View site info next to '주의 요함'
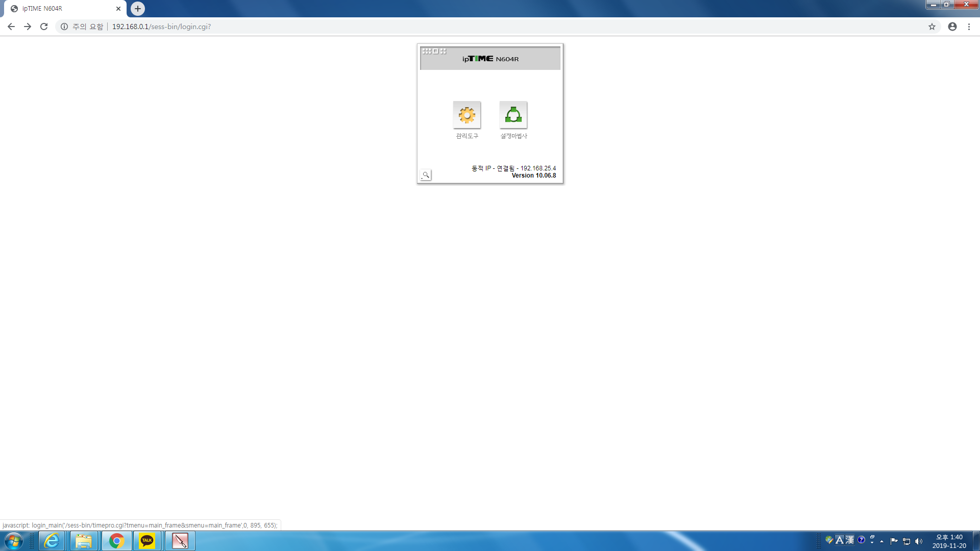Image resolution: width=980 pixels, height=551 pixels. (x=64, y=27)
